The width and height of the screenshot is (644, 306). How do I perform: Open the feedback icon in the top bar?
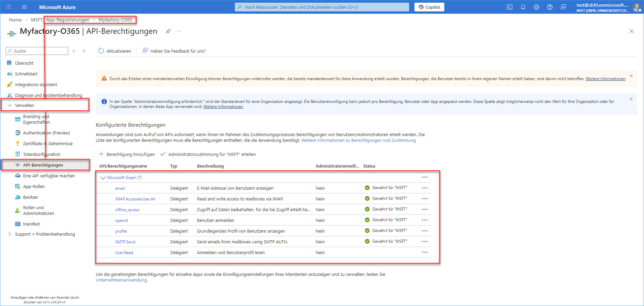[563, 7]
